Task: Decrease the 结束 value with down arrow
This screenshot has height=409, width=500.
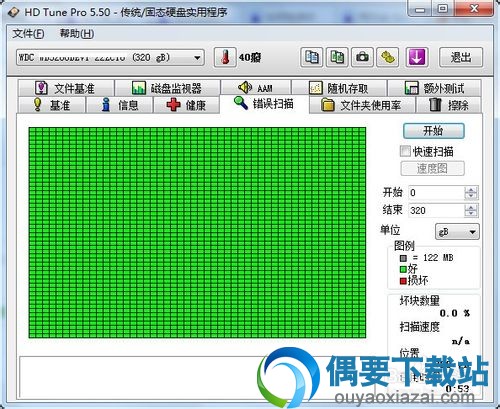Action: click(471, 214)
